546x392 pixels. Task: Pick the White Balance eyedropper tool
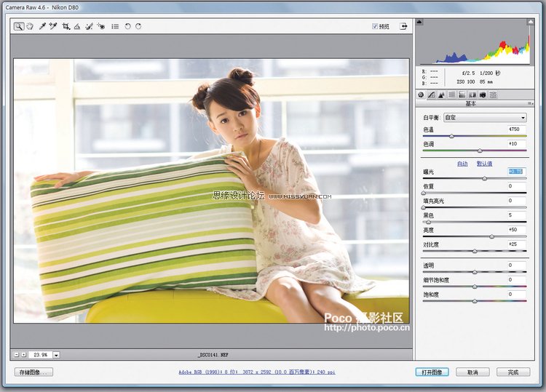pyautogui.click(x=42, y=26)
